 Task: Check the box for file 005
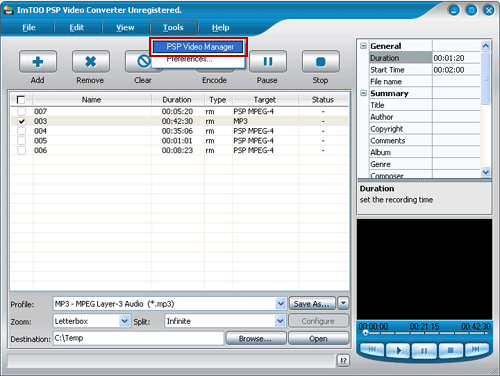coord(21,141)
